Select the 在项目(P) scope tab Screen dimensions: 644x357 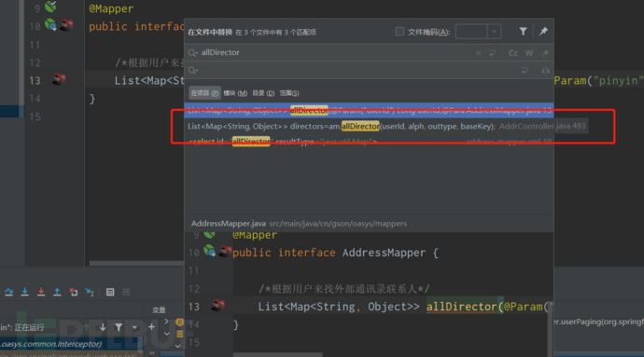tap(204, 93)
